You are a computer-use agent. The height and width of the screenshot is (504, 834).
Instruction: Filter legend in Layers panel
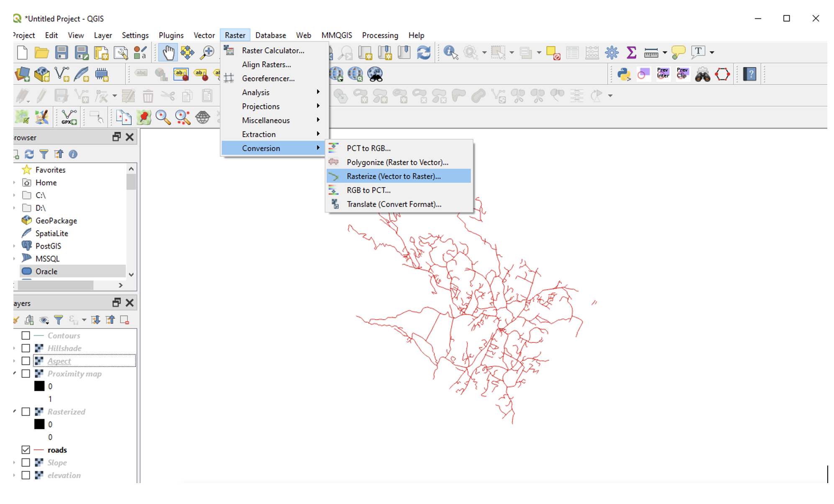click(x=59, y=320)
